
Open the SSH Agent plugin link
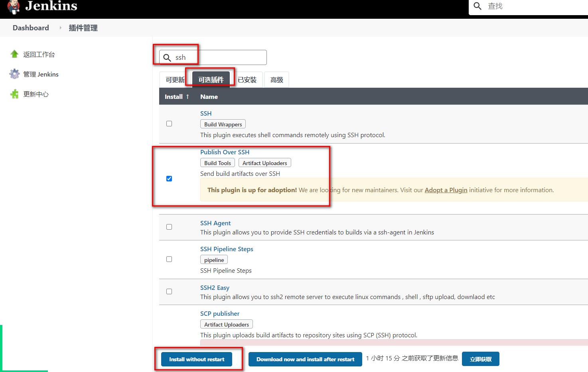tap(215, 223)
